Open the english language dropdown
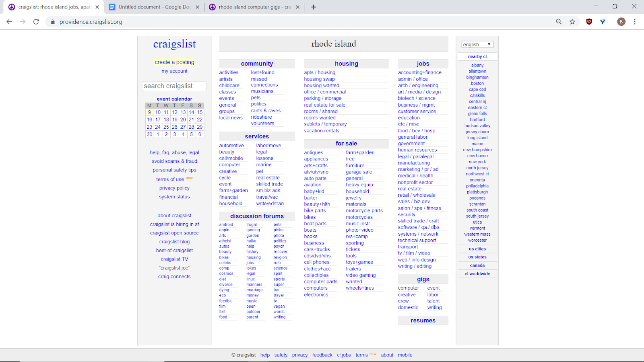The width and height of the screenshot is (644, 362). pyautogui.click(x=477, y=45)
